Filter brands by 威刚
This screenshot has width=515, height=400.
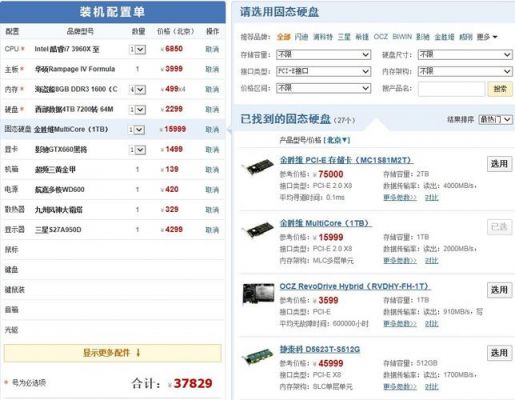click(x=466, y=37)
